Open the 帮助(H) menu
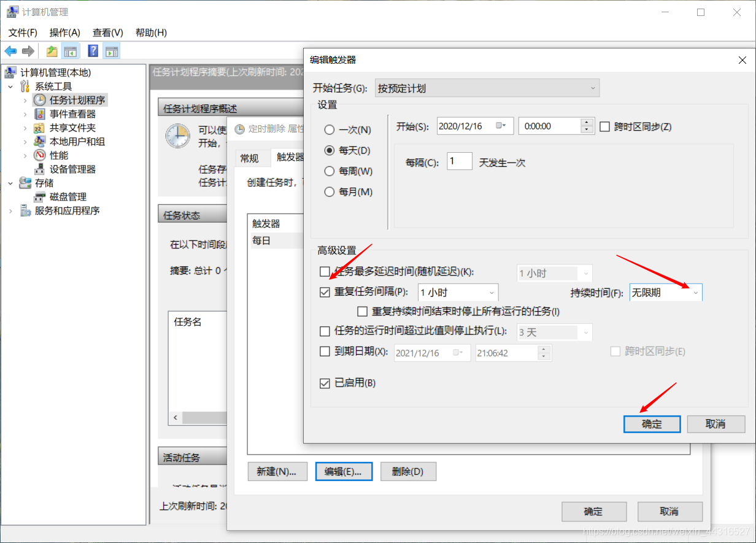This screenshot has width=756, height=543. pyautogui.click(x=151, y=33)
